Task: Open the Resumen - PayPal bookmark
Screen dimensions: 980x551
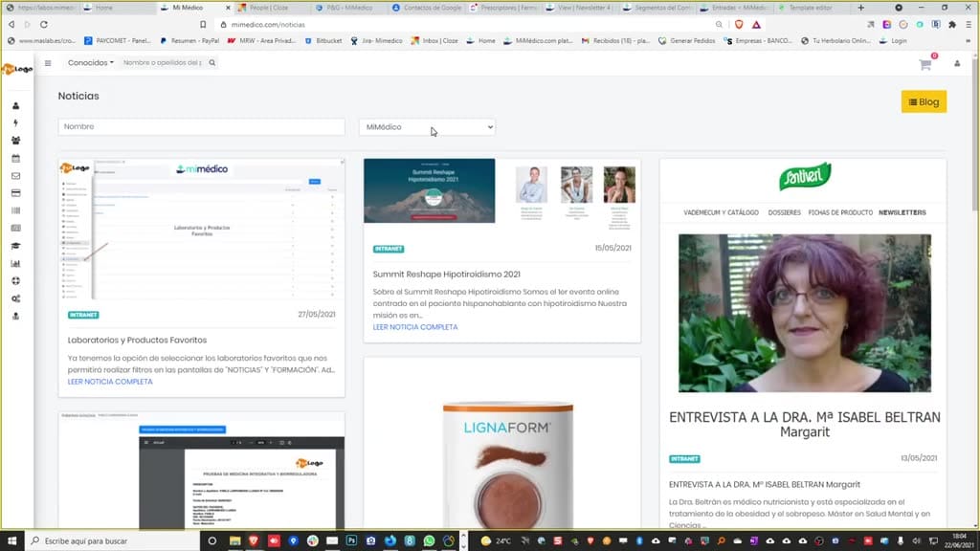Action: [x=189, y=40]
